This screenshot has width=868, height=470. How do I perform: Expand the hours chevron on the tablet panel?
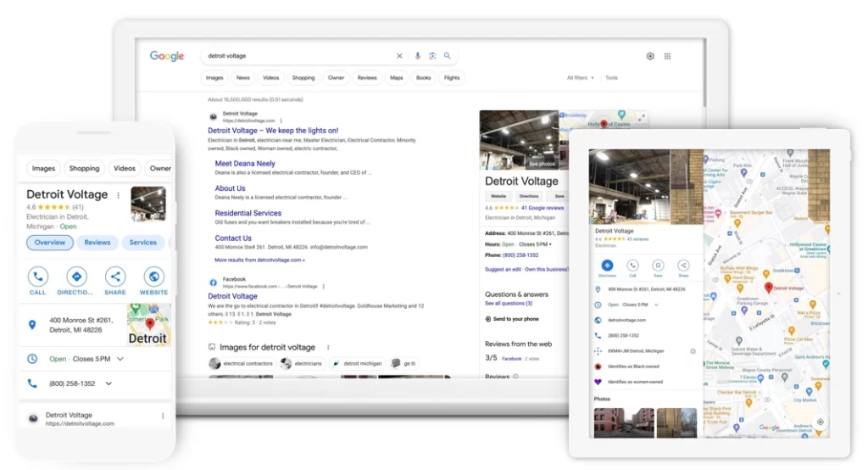tap(656, 305)
